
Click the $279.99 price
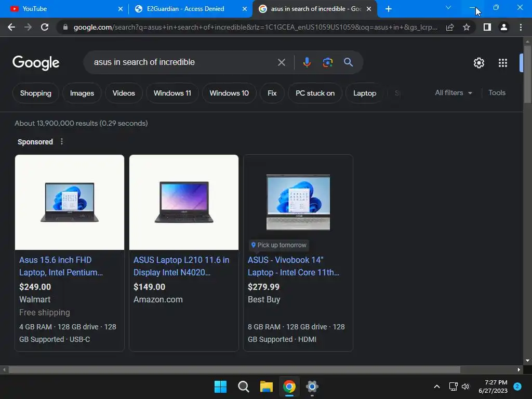[x=263, y=287]
